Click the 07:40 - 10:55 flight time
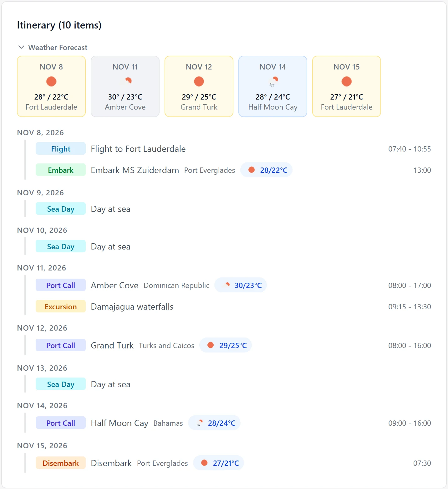 click(x=410, y=149)
